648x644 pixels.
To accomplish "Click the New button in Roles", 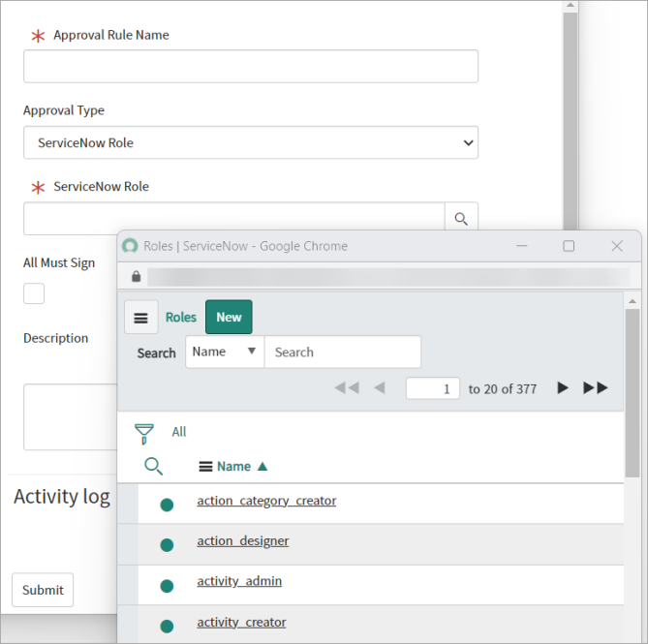I will click(x=229, y=317).
